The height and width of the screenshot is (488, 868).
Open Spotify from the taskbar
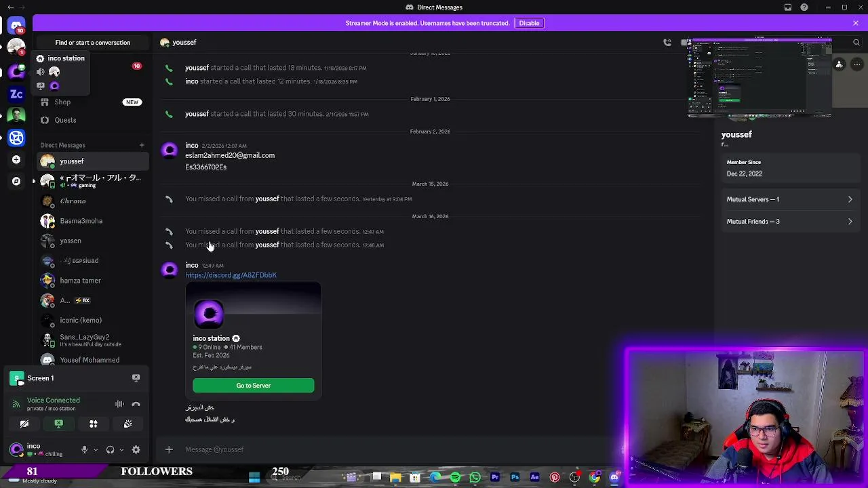[455, 477]
